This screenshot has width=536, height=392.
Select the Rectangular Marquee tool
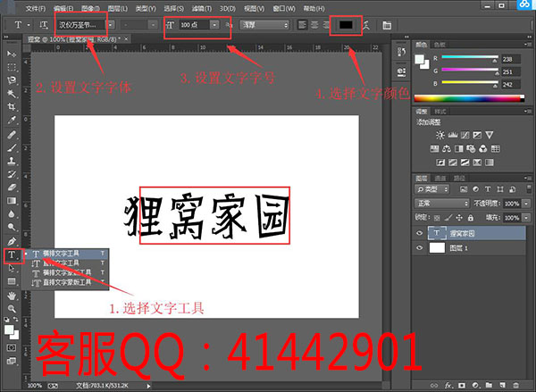(x=12, y=67)
